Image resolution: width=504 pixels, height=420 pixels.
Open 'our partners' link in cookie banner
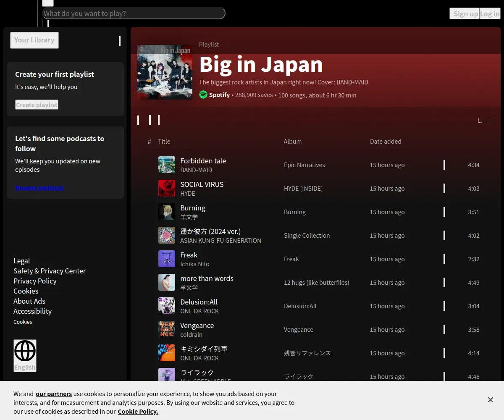(x=54, y=394)
